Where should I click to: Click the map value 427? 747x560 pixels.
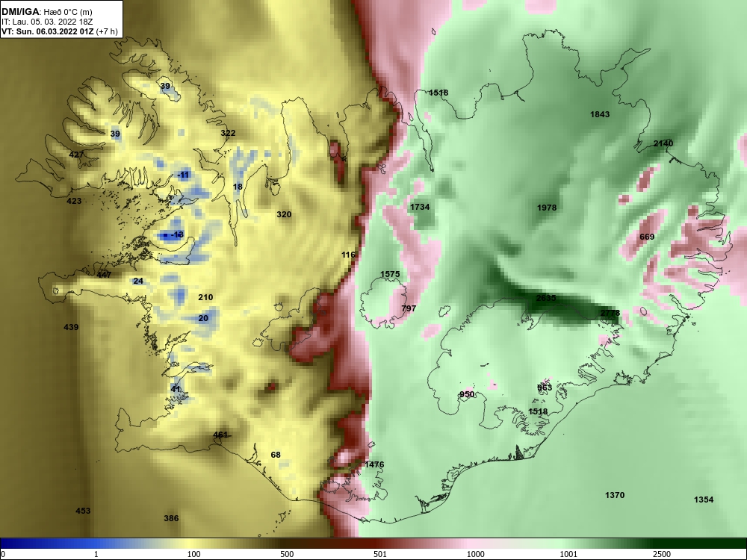(x=76, y=155)
